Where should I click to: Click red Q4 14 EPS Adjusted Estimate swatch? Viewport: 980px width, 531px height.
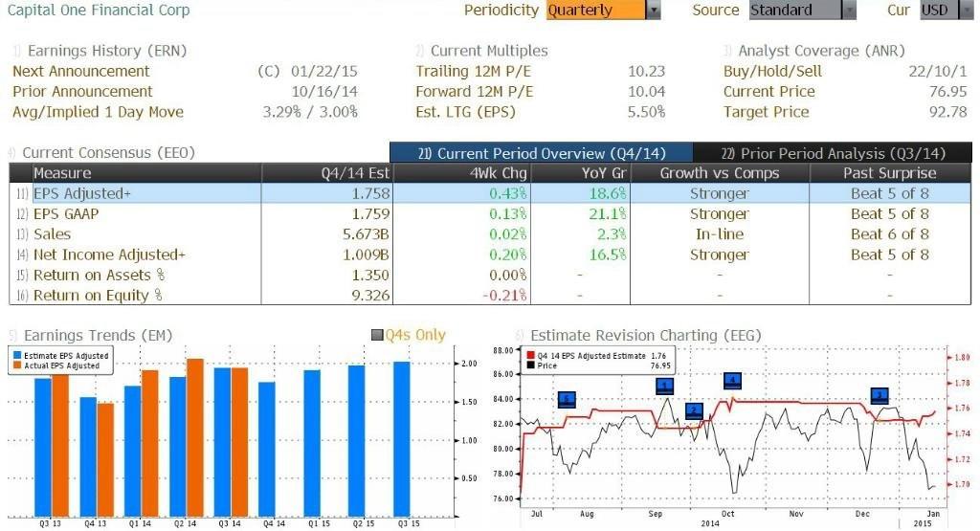pyautogui.click(x=530, y=356)
